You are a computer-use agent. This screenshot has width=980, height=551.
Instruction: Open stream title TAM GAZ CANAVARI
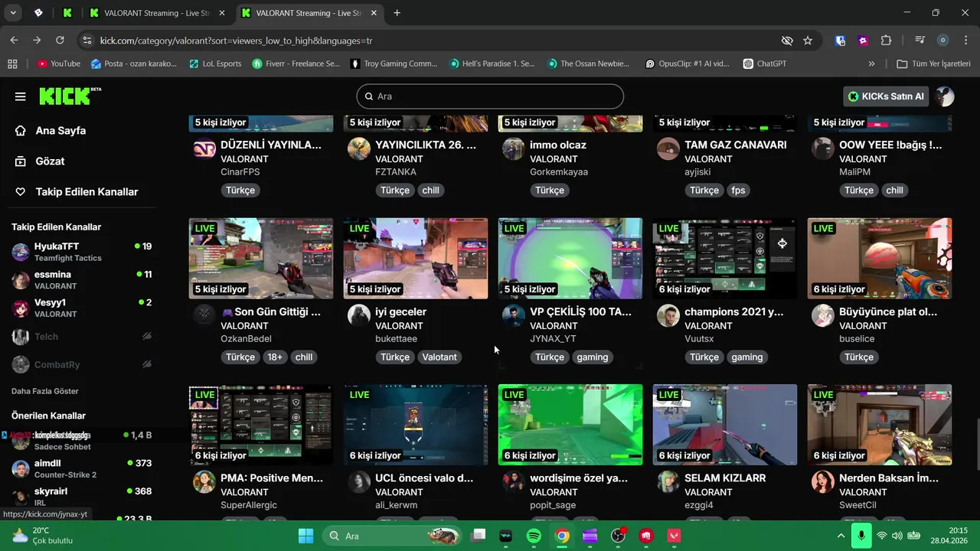click(x=735, y=145)
